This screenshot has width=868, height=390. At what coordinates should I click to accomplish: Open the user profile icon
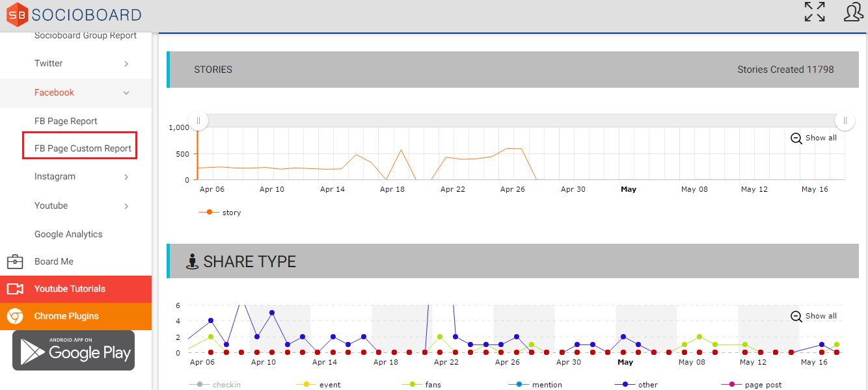(853, 12)
